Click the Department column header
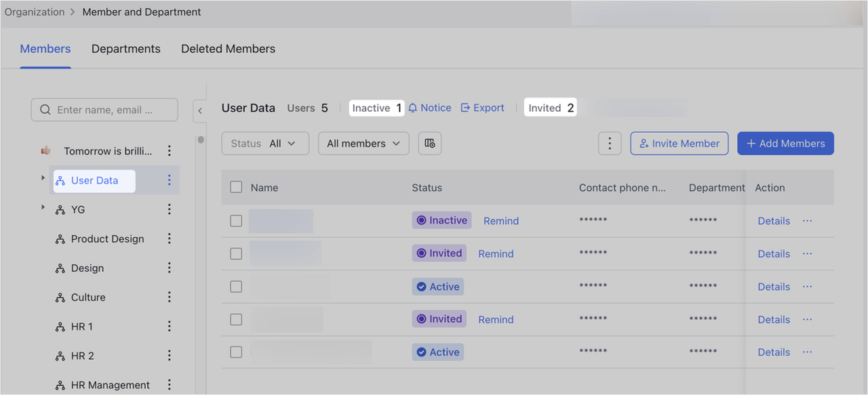Screen dimensions: 868x395 click(717, 188)
